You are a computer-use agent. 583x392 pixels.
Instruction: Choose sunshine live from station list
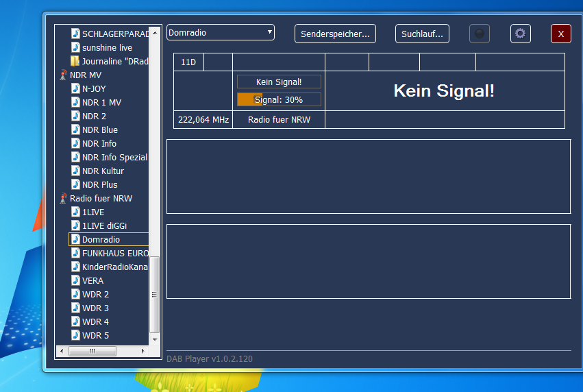point(107,48)
